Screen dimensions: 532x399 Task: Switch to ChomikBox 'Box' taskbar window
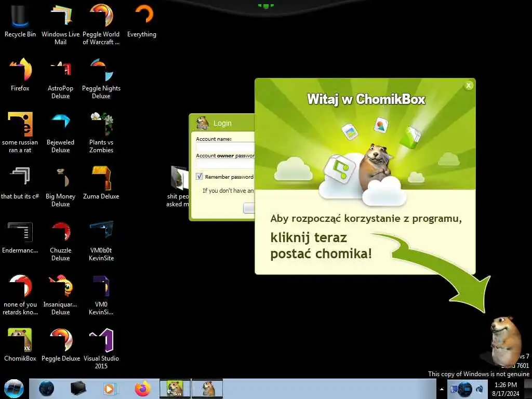[x=175, y=389]
